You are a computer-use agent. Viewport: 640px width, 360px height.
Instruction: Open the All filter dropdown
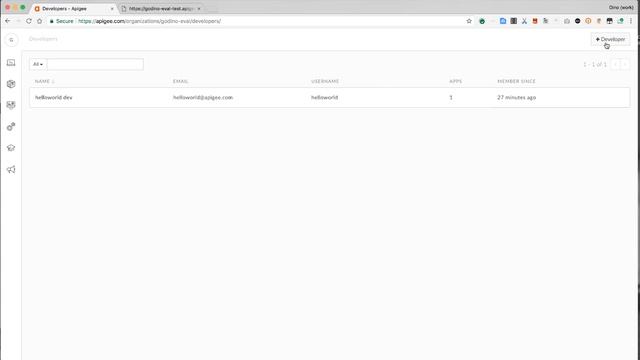click(38, 64)
